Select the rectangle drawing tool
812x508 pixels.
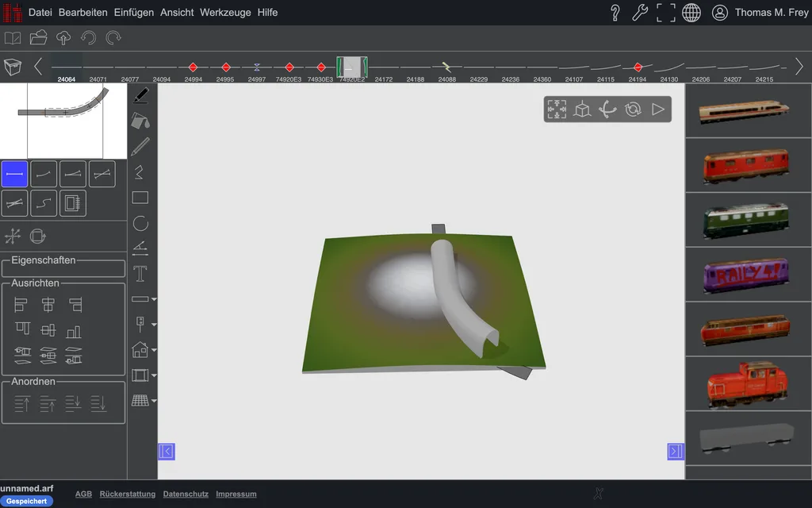coord(140,198)
